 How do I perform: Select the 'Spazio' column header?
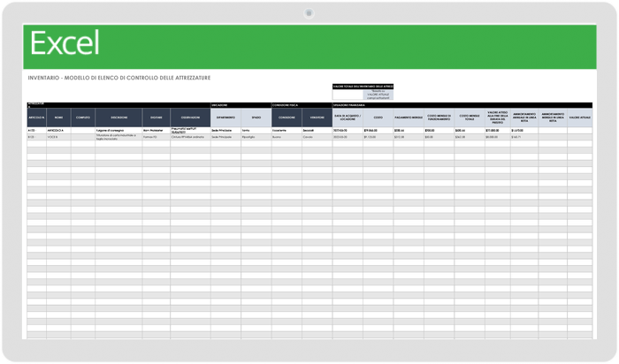(x=256, y=118)
